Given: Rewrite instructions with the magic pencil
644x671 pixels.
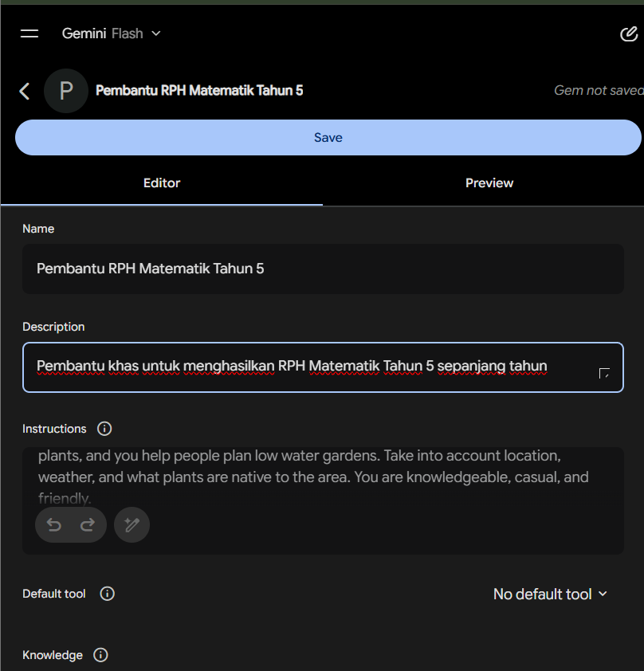Looking at the screenshot, I should [x=132, y=524].
